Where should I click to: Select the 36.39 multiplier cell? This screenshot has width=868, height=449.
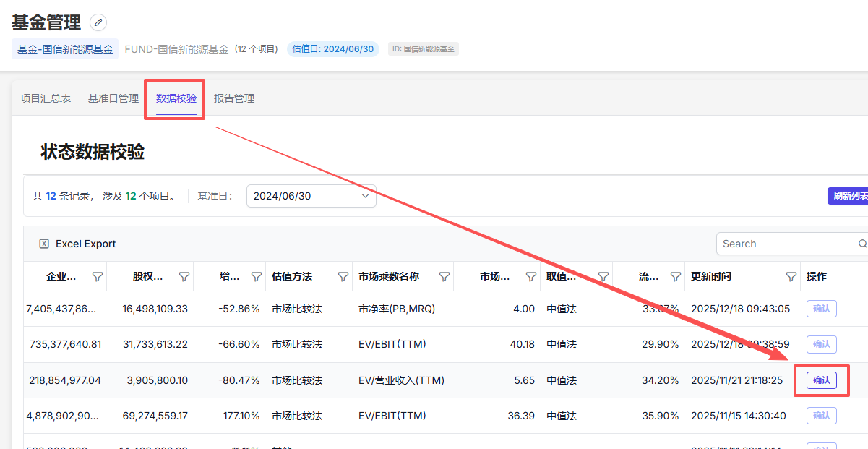click(521, 416)
